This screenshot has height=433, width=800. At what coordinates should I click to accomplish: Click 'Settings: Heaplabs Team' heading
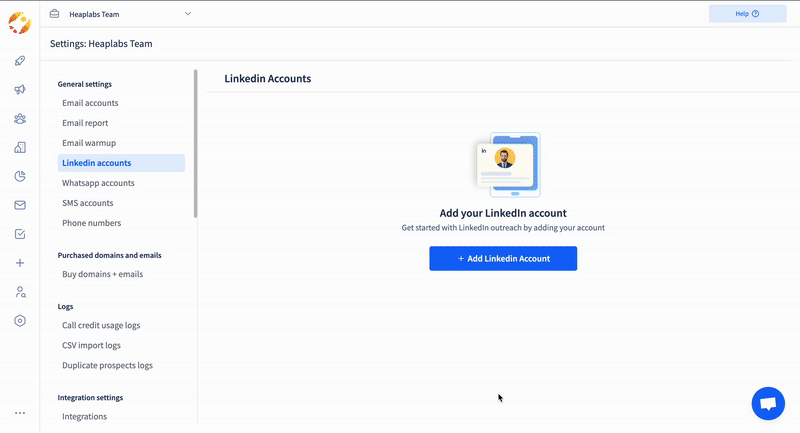(101, 44)
